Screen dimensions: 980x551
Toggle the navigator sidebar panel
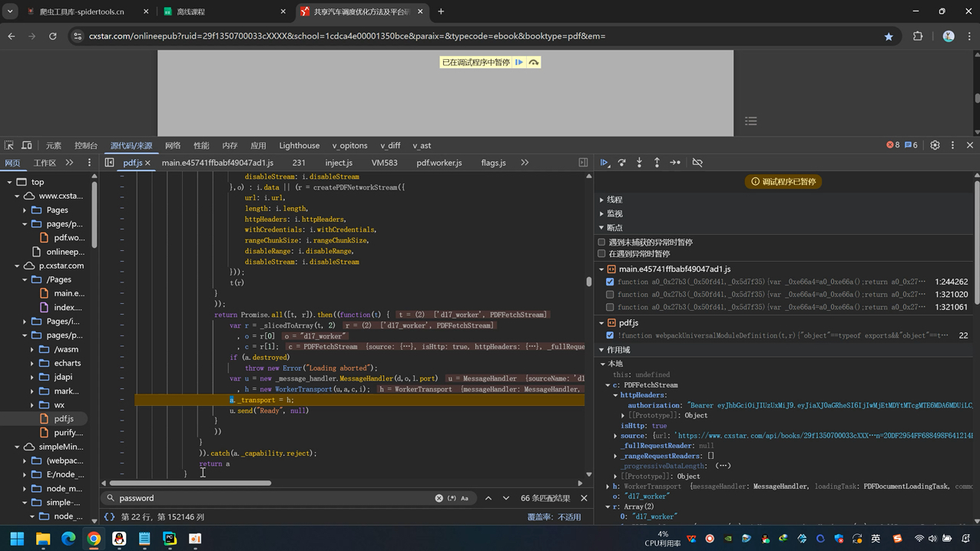click(x=110, y=163)
